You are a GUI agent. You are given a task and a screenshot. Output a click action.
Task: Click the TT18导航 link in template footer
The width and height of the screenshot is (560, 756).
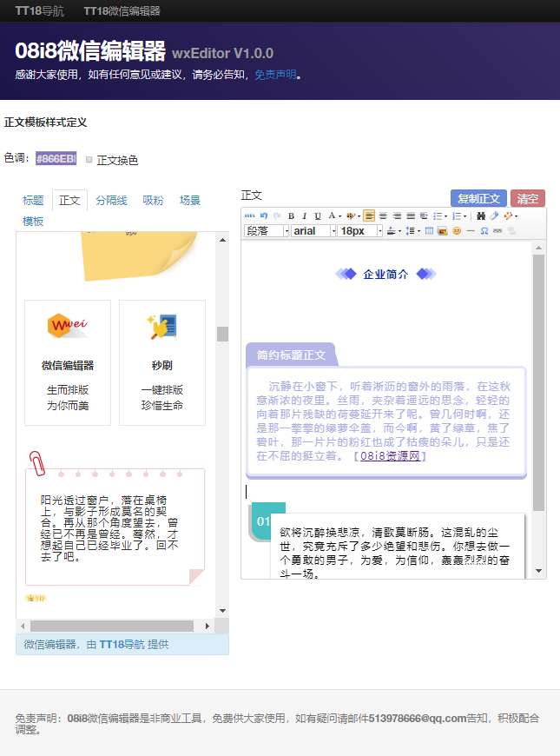(x=122, y=644)
